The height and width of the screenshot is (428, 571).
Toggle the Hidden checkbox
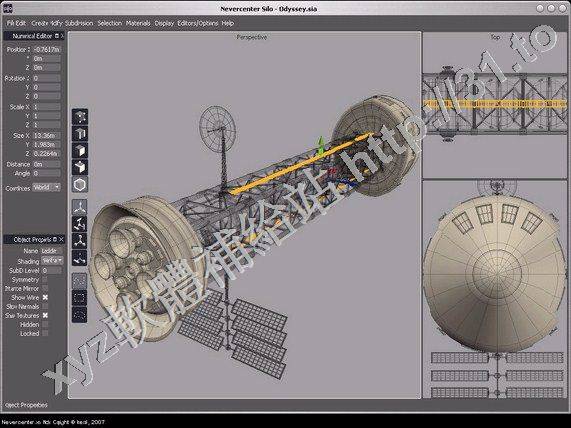pyautogui.click(x=45, y=324)
